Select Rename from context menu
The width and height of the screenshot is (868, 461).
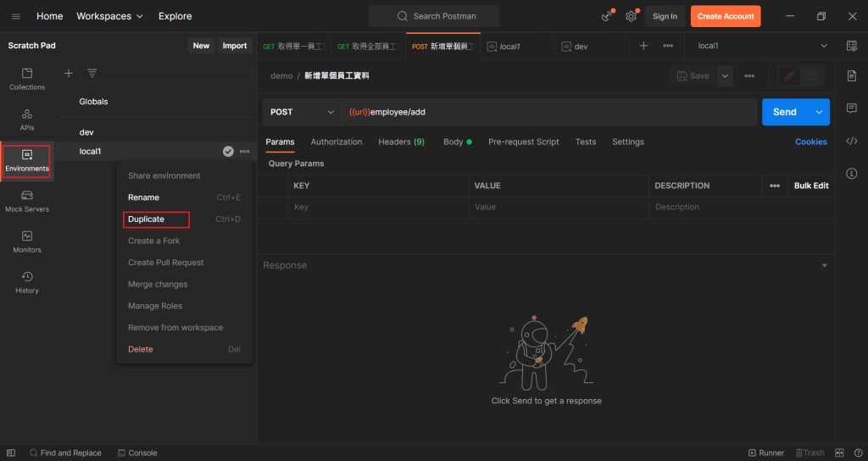coord(143,197)
